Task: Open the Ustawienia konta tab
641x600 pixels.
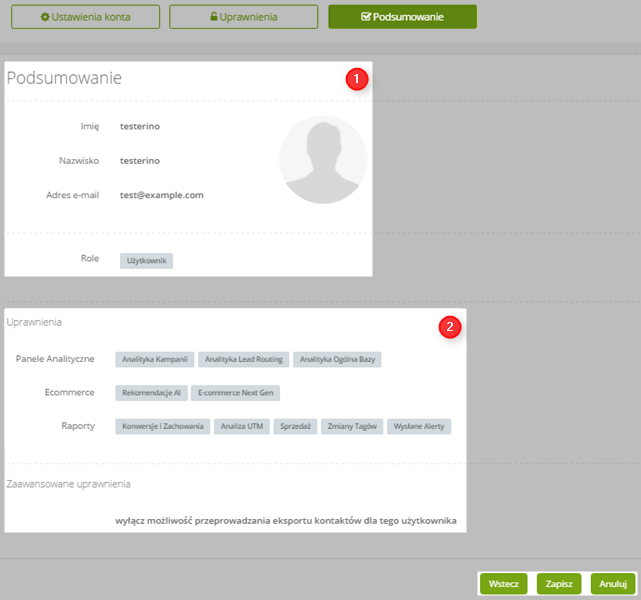Action: (85, 17)
